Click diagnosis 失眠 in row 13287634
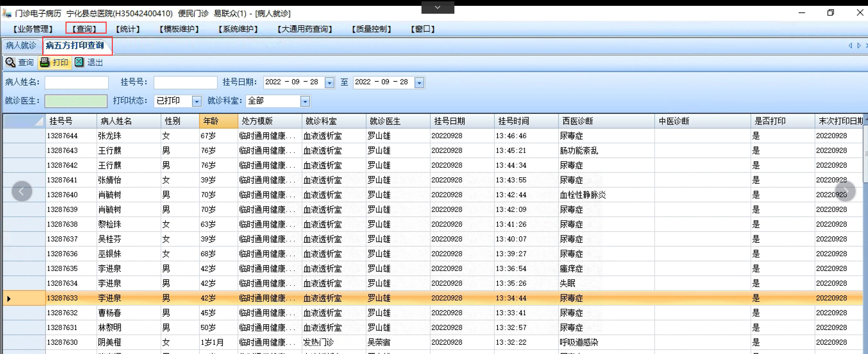868x354 pixels. click(568, 283)
